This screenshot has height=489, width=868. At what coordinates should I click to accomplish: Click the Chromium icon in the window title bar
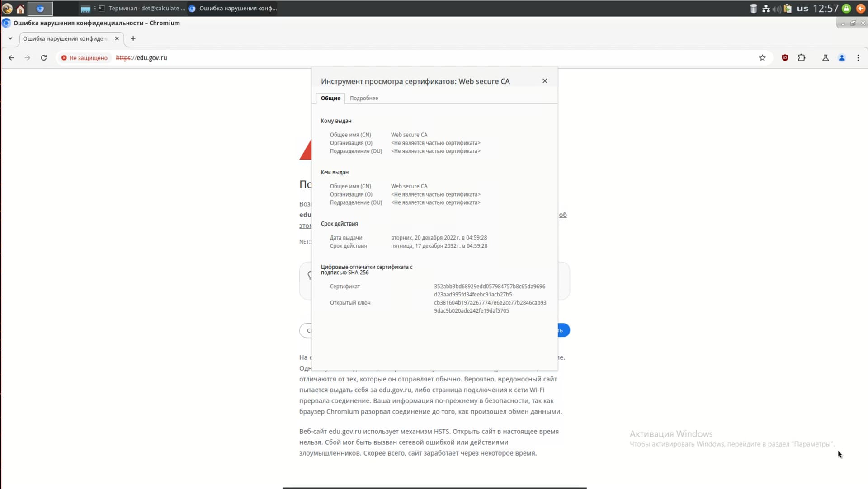pyautogui.click(x=6, y=23)
